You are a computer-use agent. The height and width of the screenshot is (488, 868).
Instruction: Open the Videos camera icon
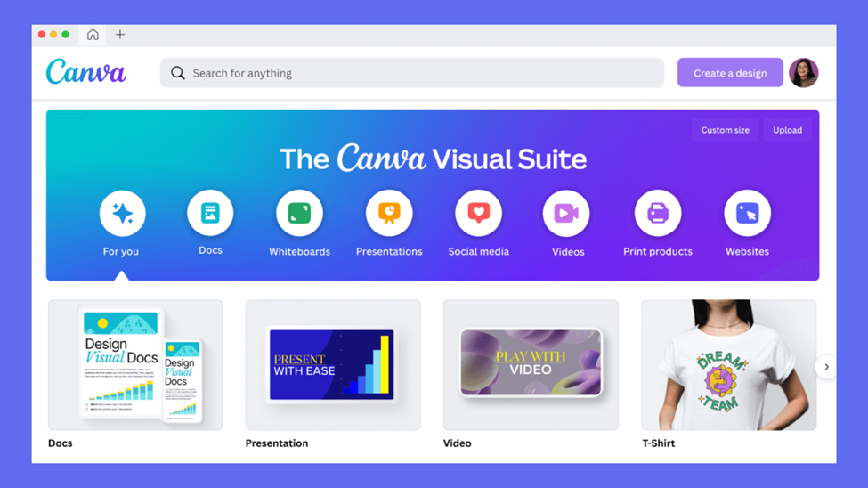(566, 213)
